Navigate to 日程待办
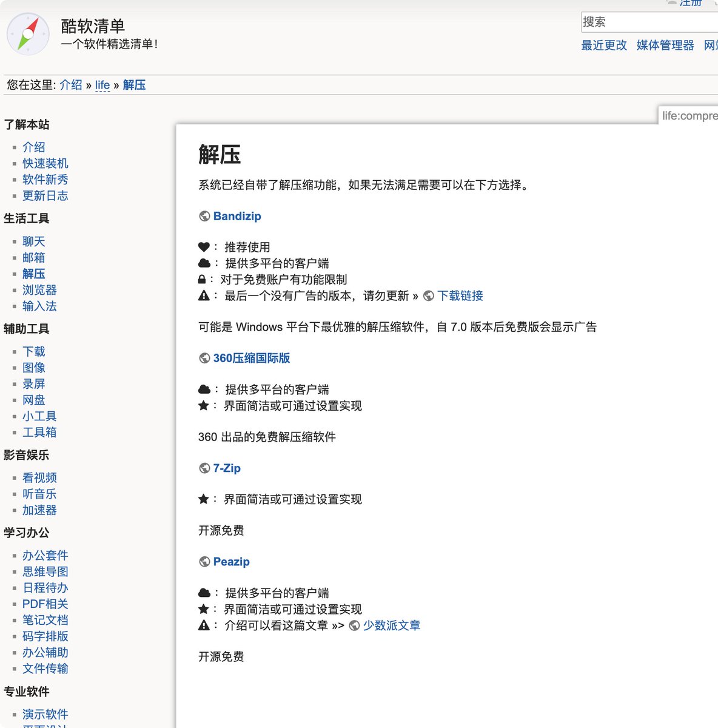 (x=45, y=588)
